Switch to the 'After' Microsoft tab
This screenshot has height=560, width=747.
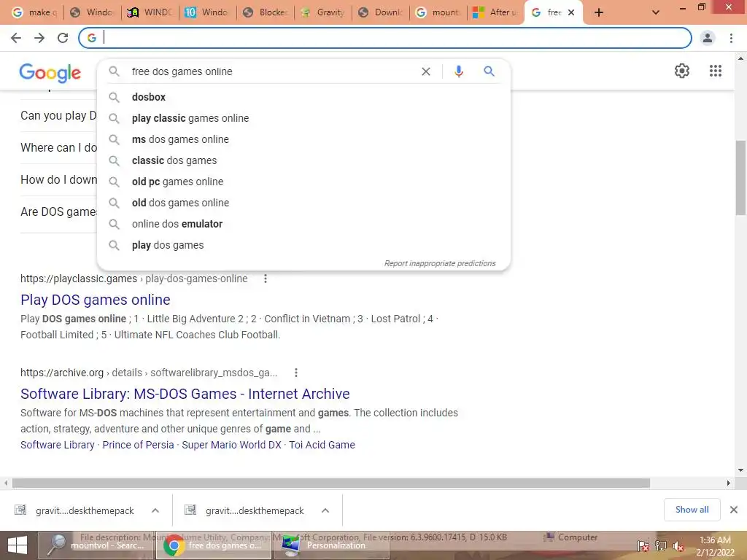click(x=495, y=12)
